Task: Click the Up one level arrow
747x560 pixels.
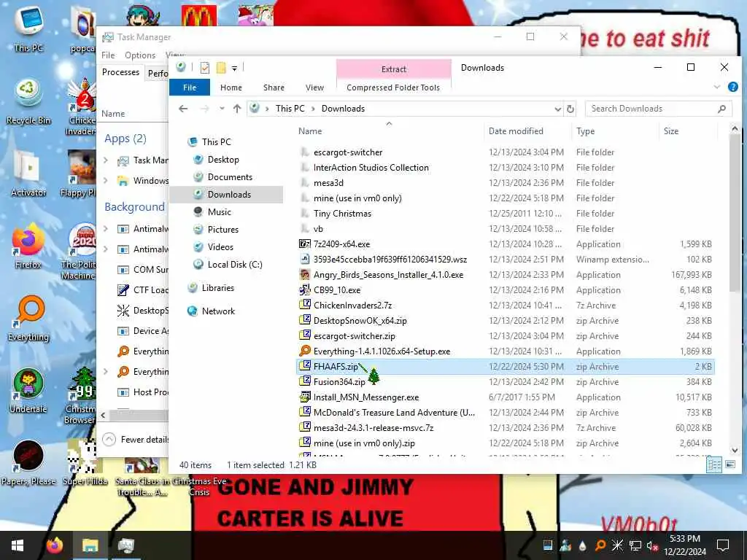Action: click(x=237, y=109)
